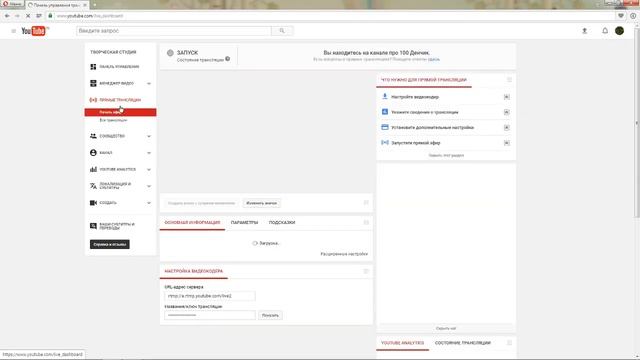Expand the Сообщество sidebar chevron
640x360 pixels.
149,136
